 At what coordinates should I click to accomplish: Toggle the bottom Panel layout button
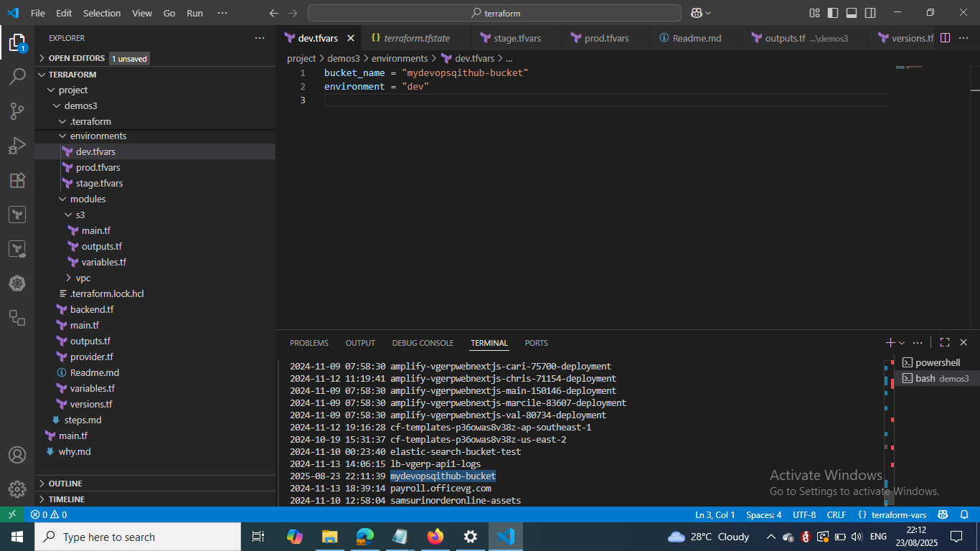tap(852, 13)
